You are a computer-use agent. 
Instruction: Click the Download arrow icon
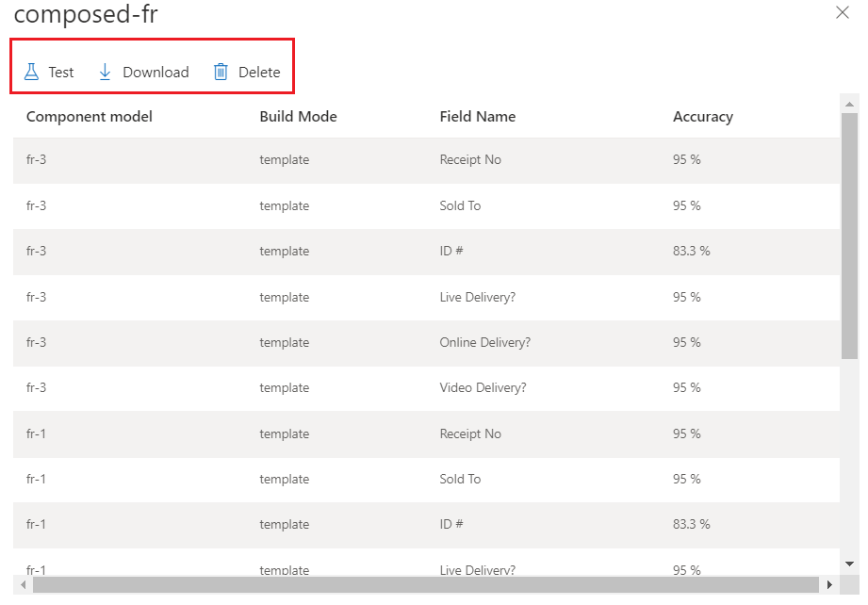click(x=104, y=72)
